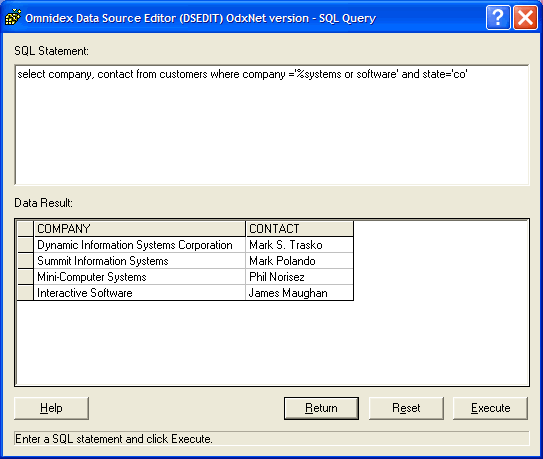
Task: Open Help with the bottom-left button
Action: click(51, 408)
